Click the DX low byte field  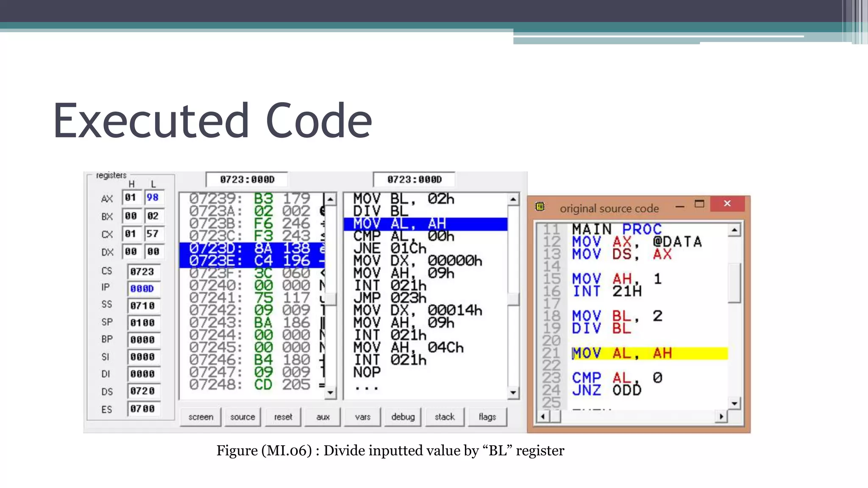(153, 251)
